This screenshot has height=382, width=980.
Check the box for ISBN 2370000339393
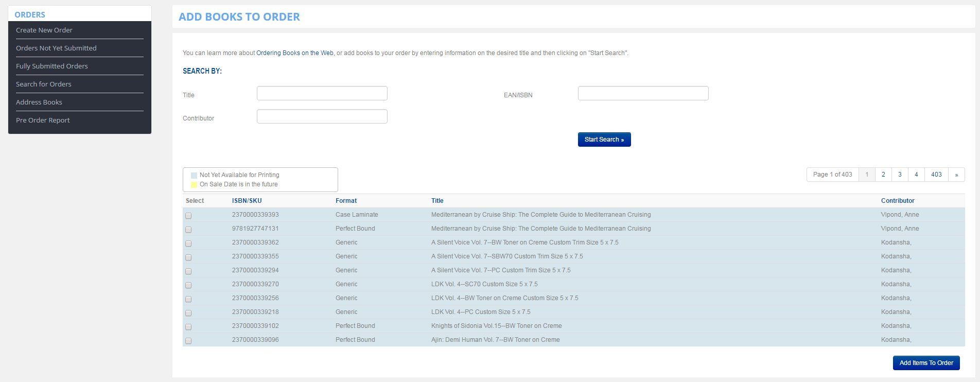pyautogui.click(x=188, y=216)
